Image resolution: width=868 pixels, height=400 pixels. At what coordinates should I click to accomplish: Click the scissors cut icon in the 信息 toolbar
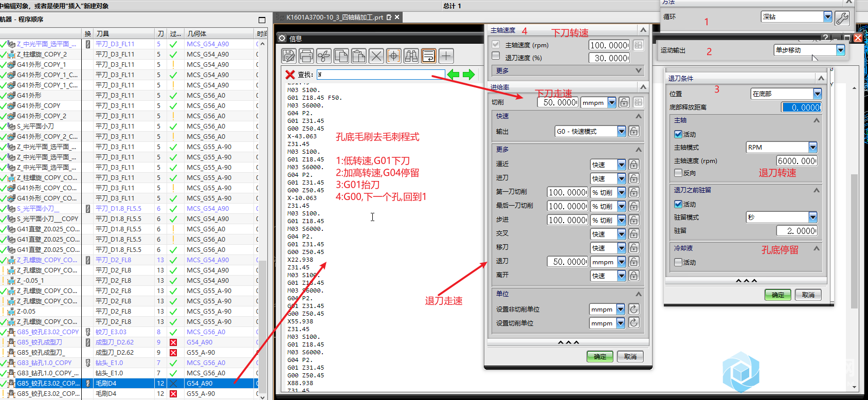[324, 56]
